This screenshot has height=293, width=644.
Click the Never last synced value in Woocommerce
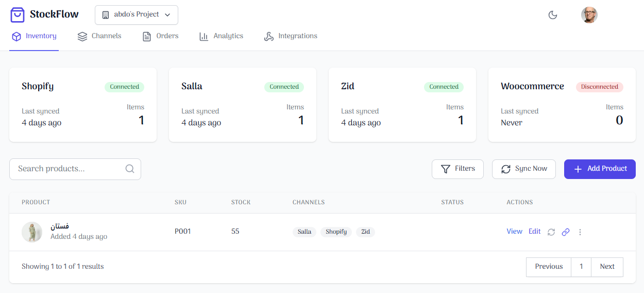coord(512,123)
